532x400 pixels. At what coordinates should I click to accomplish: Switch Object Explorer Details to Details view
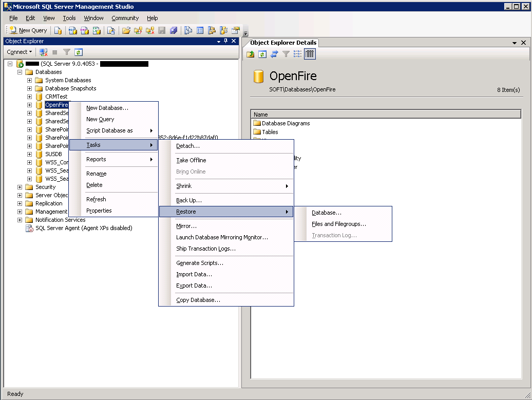[x=310, y=54]
